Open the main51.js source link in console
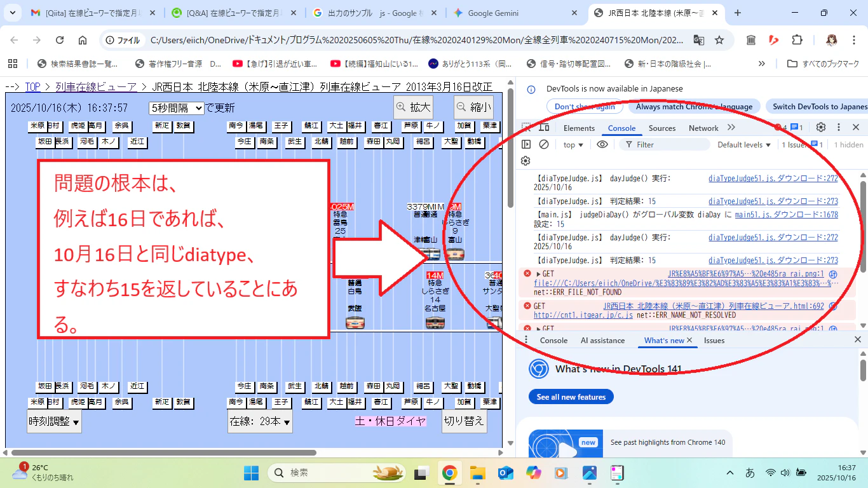 pos(786,215)
